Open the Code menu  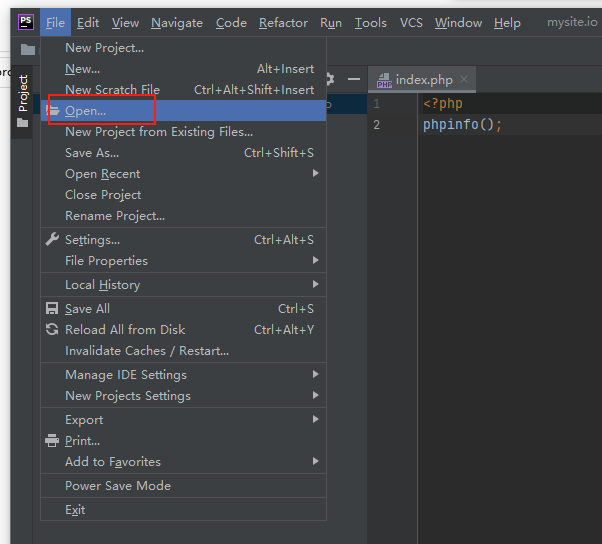tap(231, 23)
